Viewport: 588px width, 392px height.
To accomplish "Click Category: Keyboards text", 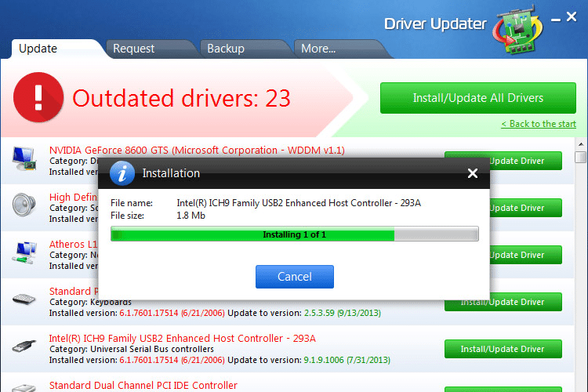I will click(x=90, y=302).
